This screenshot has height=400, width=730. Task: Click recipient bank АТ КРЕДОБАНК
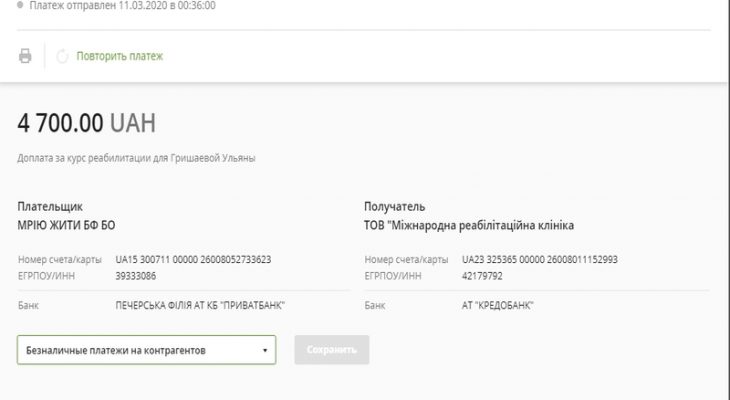498,305
